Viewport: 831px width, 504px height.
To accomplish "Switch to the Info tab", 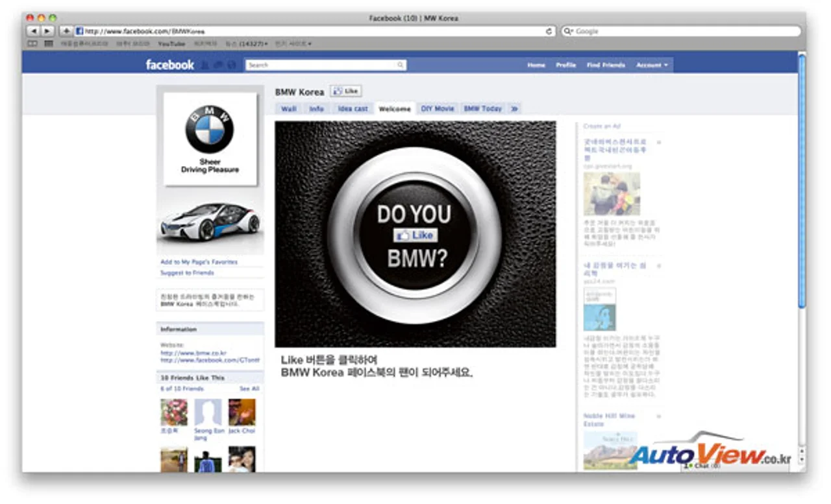I will tap(317, 109).
